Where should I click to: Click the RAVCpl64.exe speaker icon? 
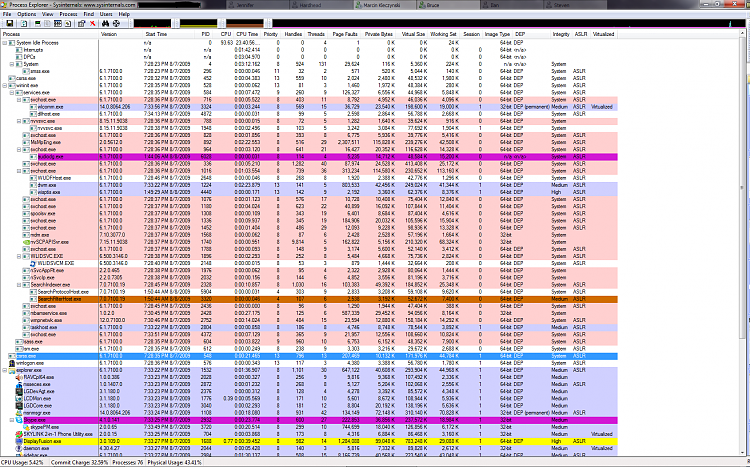(x=19, y=377)
